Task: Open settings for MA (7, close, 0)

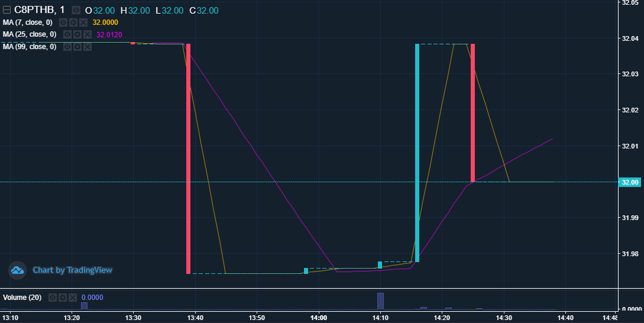Action: [x=74, y=22]
